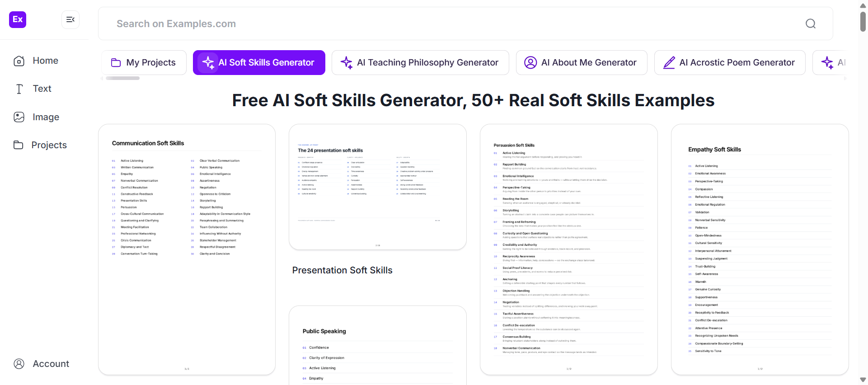The image size is (868, 385).
Task: Collapse the sidebar menu toggle
Action: coord(70,19)
